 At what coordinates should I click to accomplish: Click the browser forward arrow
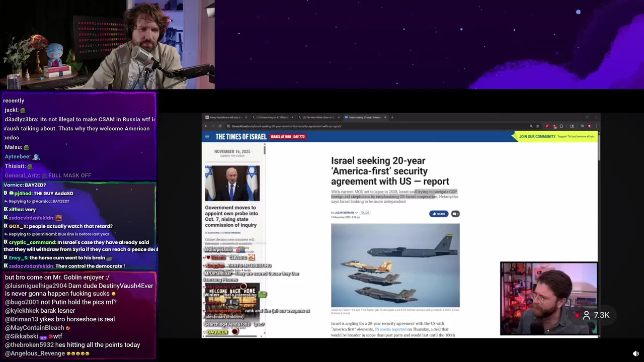click(213, 126)
